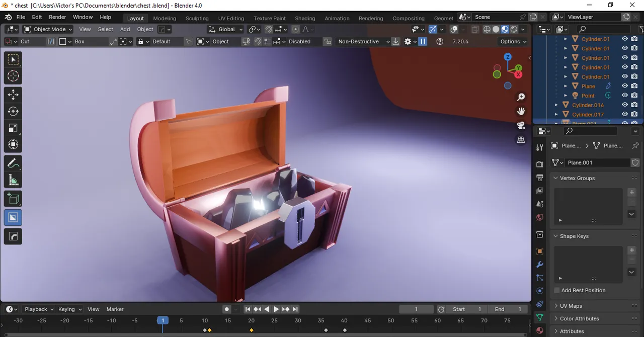Enable the Add Rest Position checkbox
The height and width of the screenshot is (337, 644).
(x=557, y=290)
